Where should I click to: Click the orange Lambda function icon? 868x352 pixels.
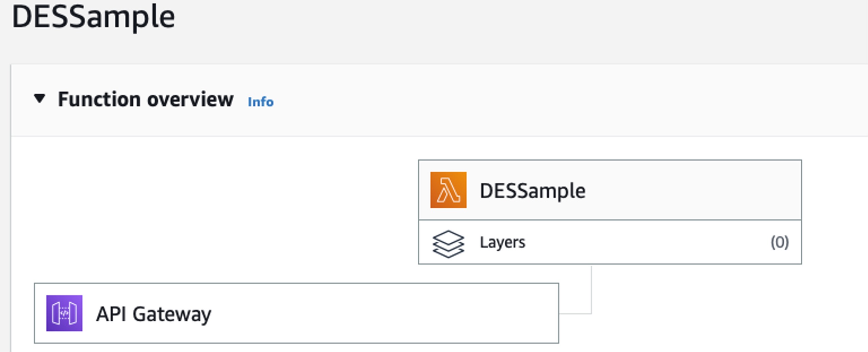(448, 190)
